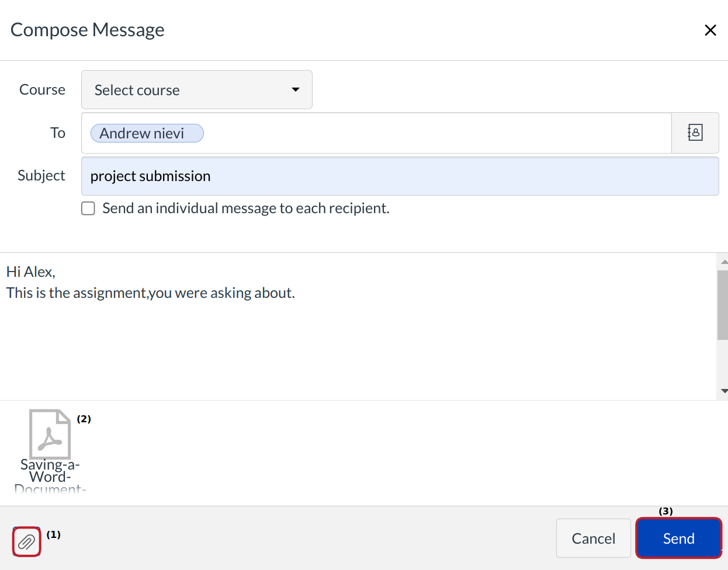This screenshot has height=570, width=728.
Task: Open the address book icon
Action: (x=695, y=133)
